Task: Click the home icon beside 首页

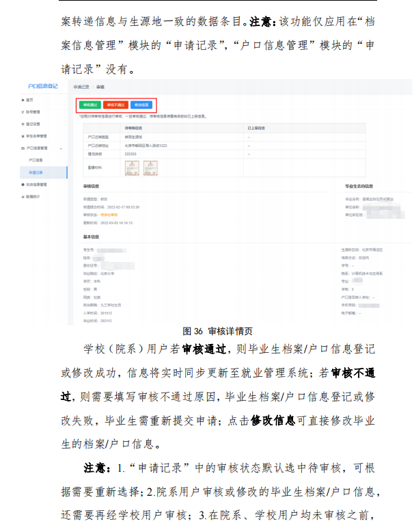Action: tap(23, 100)
